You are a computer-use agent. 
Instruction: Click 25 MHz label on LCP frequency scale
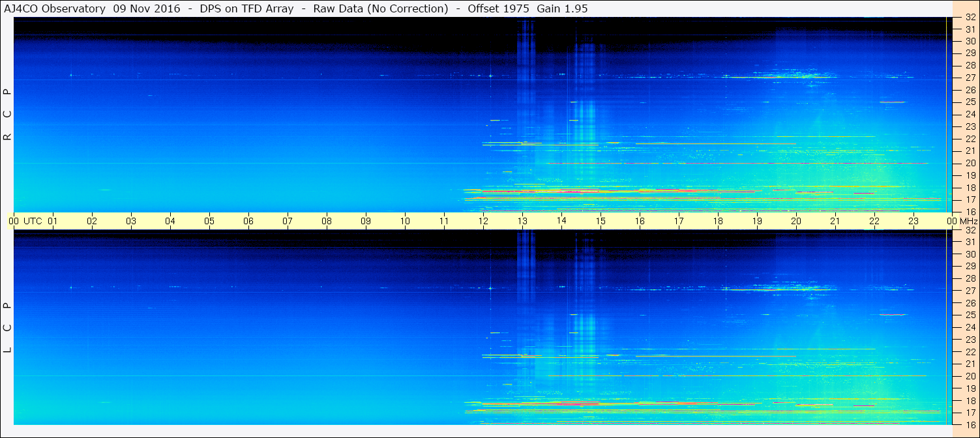[x=970, y=315]
